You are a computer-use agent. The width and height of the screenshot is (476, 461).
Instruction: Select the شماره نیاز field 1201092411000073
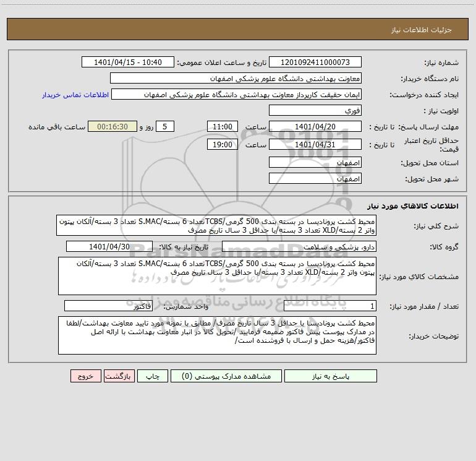coord(315,62)
